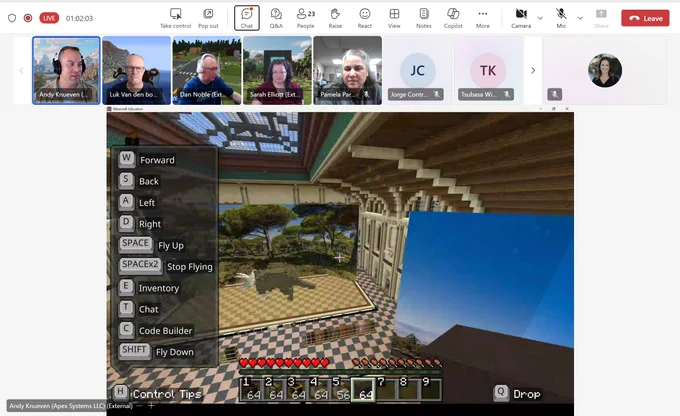Open the React emoji menu
Screen dimensions: 680x416
[365, 18]
